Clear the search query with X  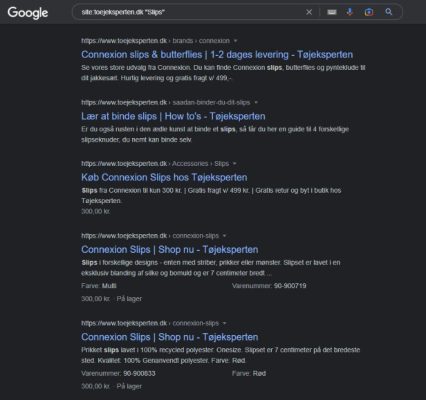[x=309, y=12]
